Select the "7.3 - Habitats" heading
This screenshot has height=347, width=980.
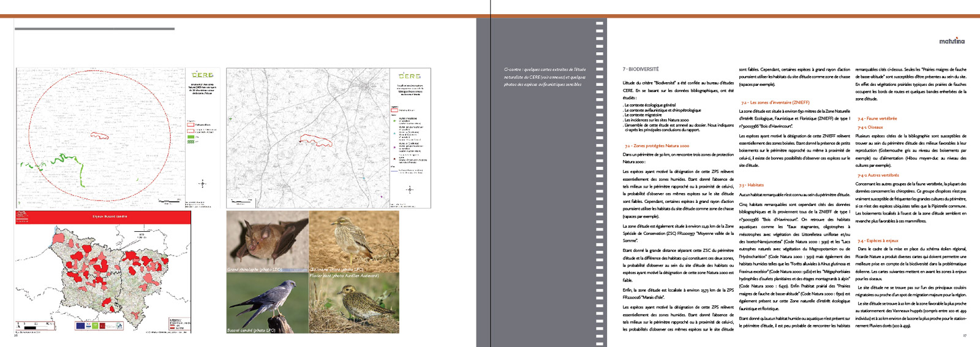pos(752,185)
